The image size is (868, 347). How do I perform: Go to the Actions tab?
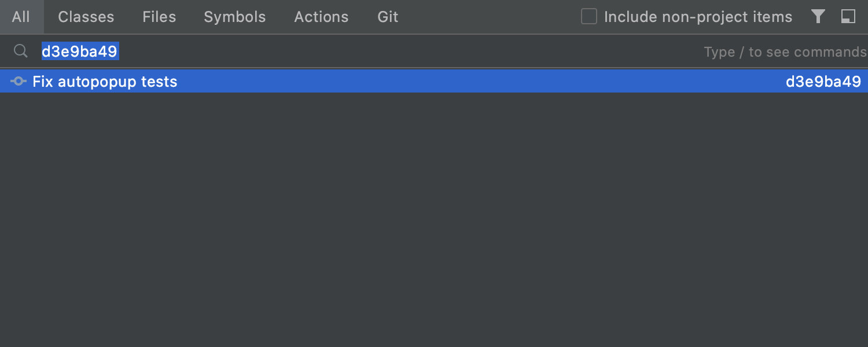(321, 17)
